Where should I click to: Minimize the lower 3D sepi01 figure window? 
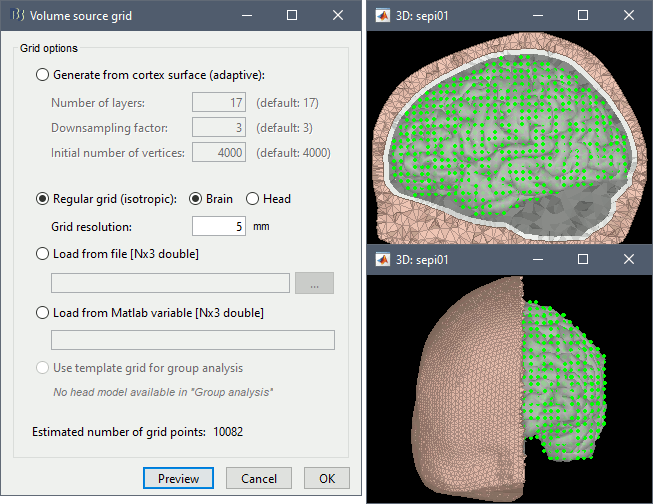537,259
